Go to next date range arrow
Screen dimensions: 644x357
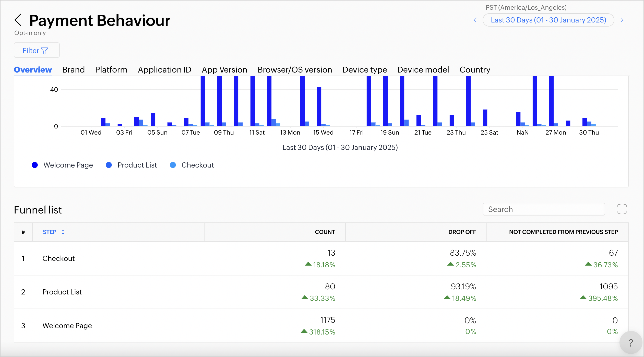click(x=622, y=20)
